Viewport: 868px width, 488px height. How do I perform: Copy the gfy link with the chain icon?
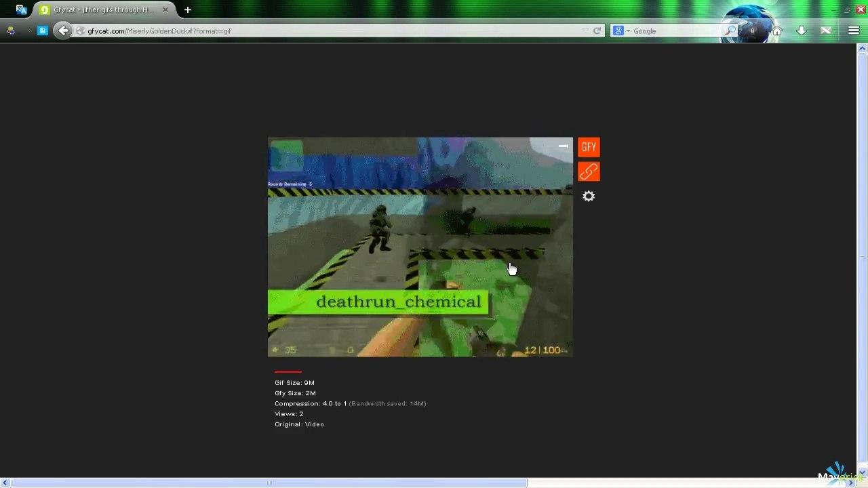589,171
